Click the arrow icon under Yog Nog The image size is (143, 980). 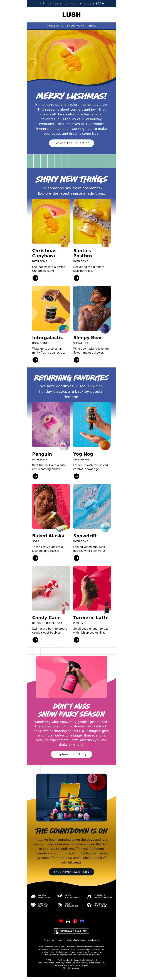click(76, 476)
